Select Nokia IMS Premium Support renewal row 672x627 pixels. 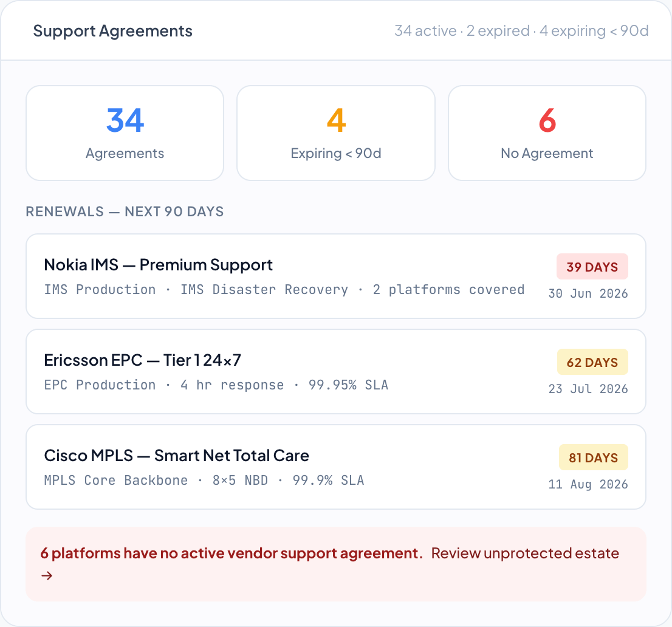click(336, 276)
